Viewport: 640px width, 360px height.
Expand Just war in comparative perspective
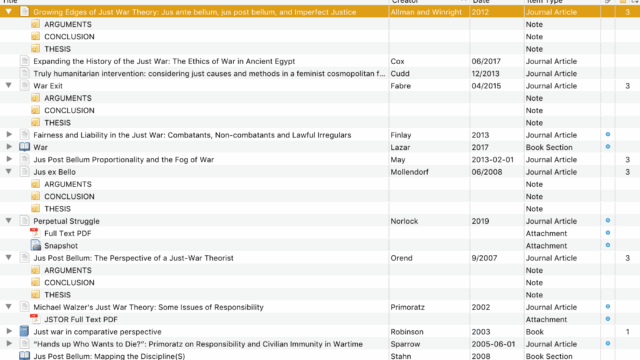click(9, 331)
